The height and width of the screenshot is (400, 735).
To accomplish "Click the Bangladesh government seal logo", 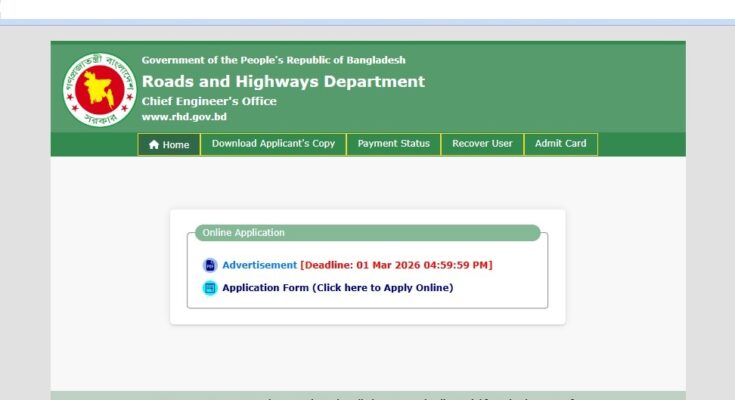I will (98, 89).
